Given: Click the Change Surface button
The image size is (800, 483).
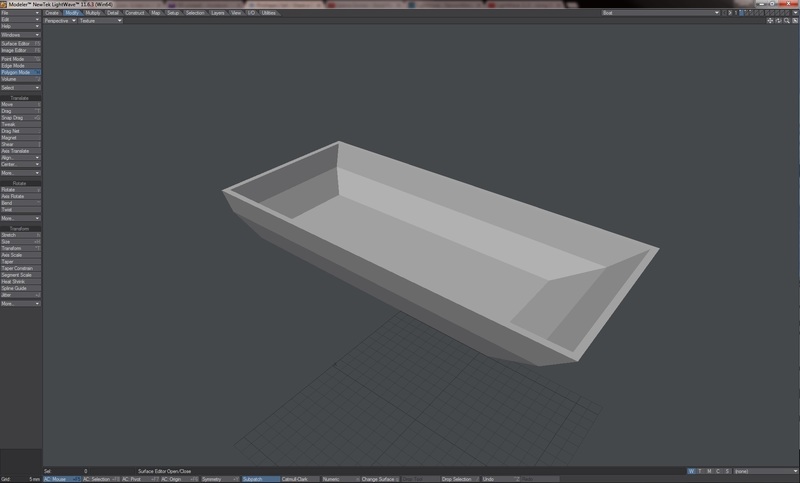Looking at the screenshot, I should click(x=380, y=479).
